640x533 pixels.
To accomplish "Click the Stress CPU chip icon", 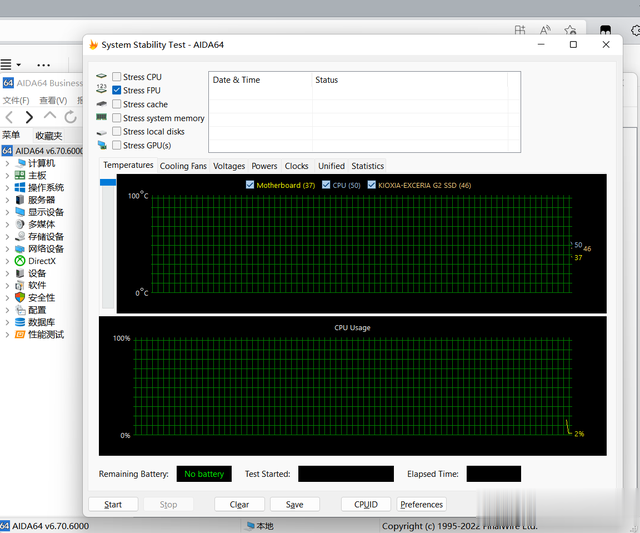I will [101, 76].
